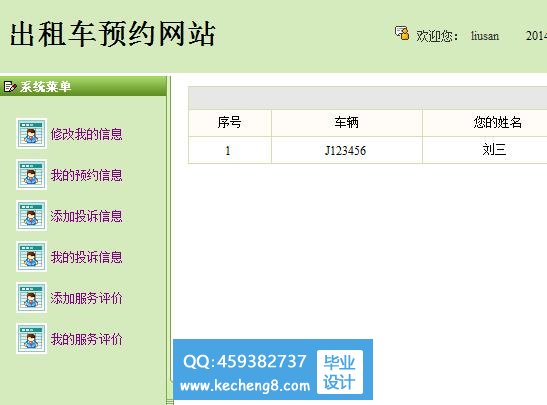The image size is (547, 405).
Task: Select the J123456 vehicle cell
Action: click(x=346, y=150)
